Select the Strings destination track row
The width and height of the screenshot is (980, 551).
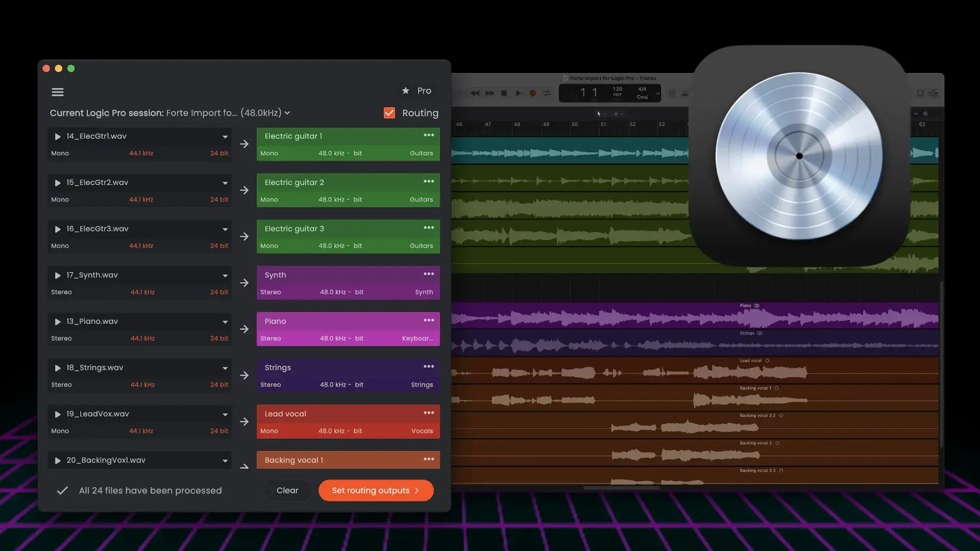[348, 376]
